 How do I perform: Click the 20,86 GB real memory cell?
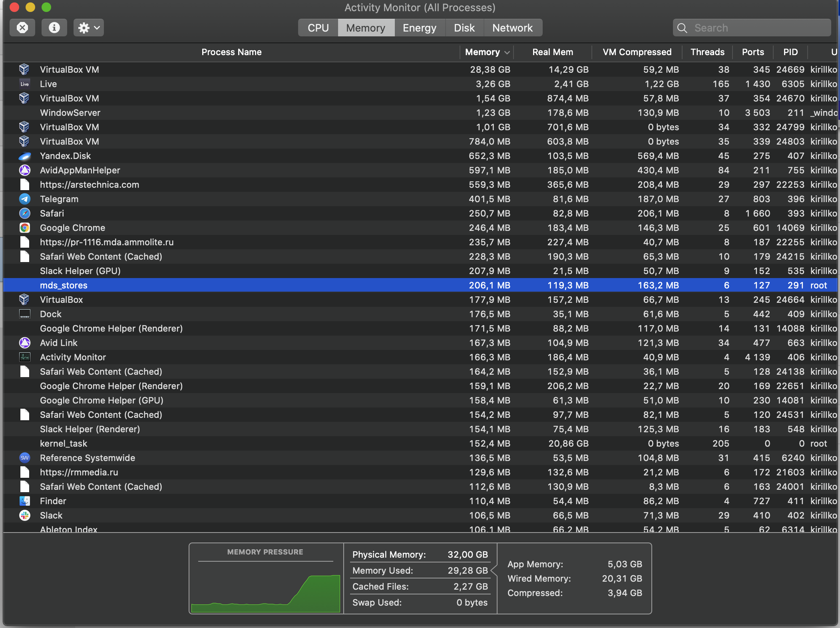click(568, 443)
